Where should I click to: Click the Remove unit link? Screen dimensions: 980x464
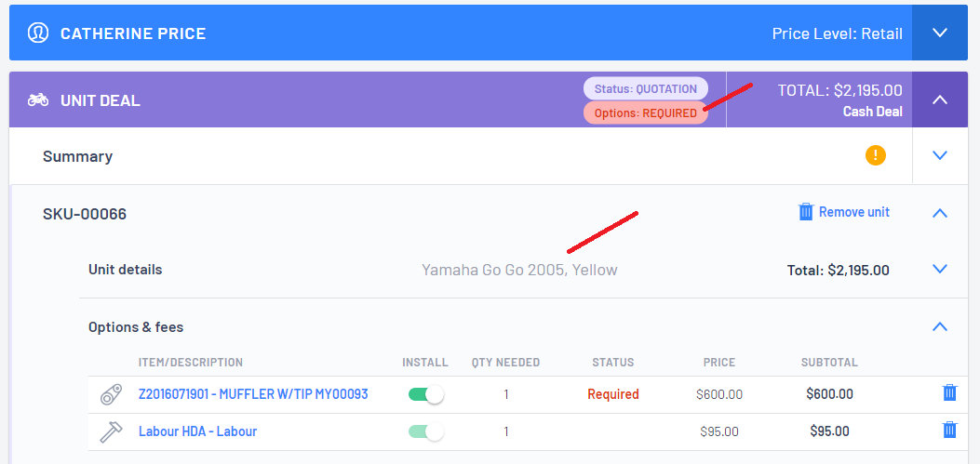[x=854, y=212]
